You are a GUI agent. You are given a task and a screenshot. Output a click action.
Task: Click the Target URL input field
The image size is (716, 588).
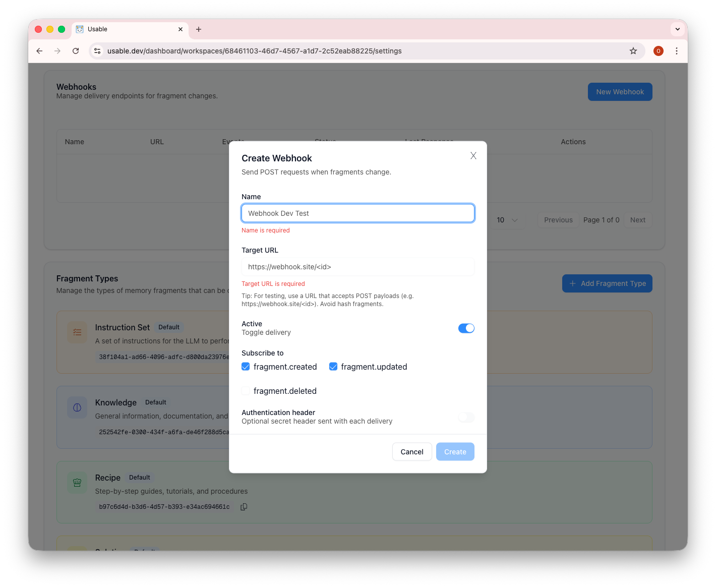357,267
